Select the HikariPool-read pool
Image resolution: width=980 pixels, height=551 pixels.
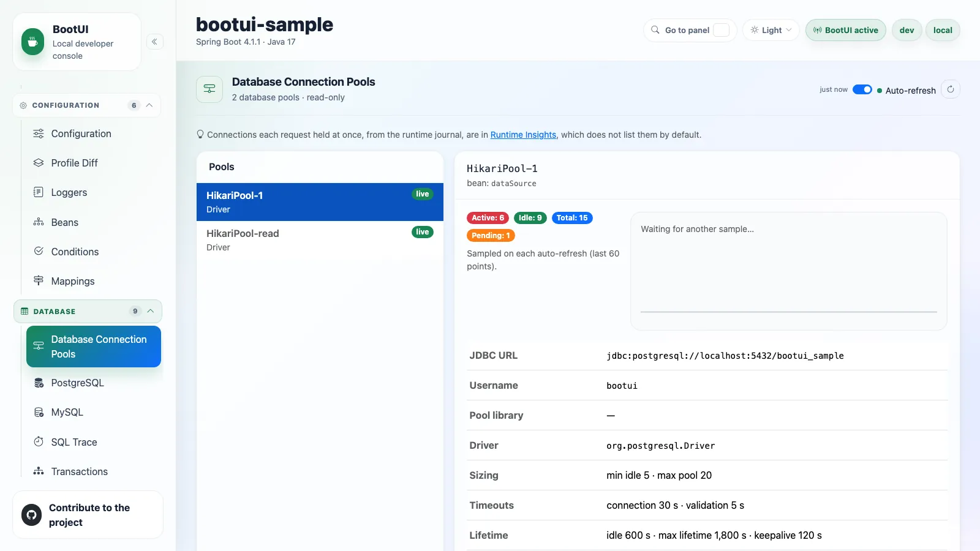tap(320, 240)
